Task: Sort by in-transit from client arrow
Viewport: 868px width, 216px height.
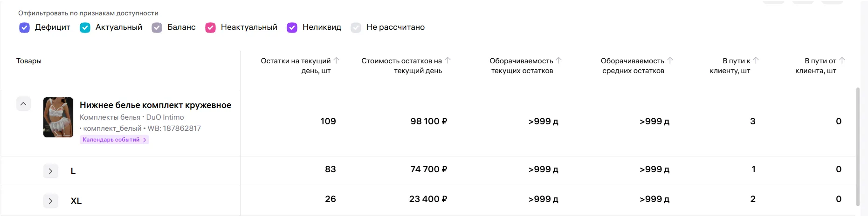Action: click(x=842, y=61)
